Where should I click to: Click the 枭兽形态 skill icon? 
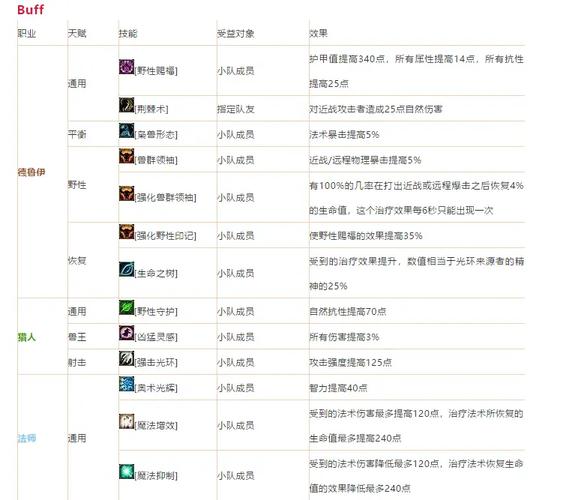(x=126, y=130)
